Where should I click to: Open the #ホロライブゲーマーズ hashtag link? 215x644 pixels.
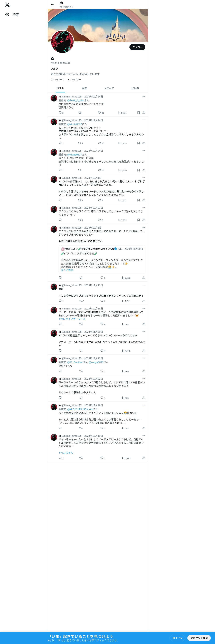(x=72, y=319)
